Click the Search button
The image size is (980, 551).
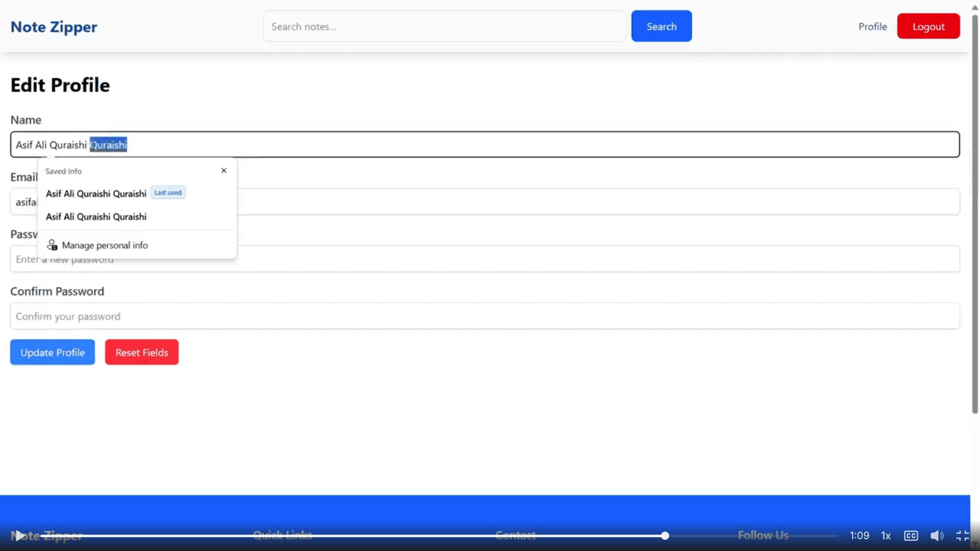pyautogui.click(x=661, y=26)
